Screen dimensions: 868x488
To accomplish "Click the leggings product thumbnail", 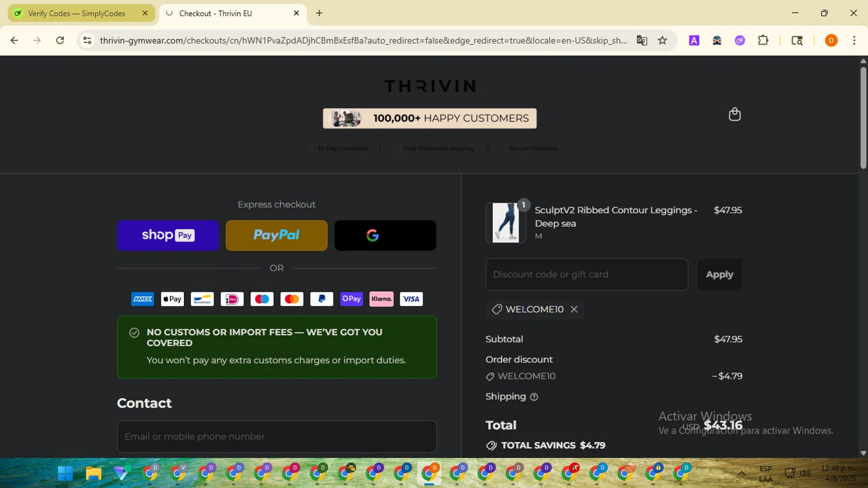I will click(x=506, y=223).
